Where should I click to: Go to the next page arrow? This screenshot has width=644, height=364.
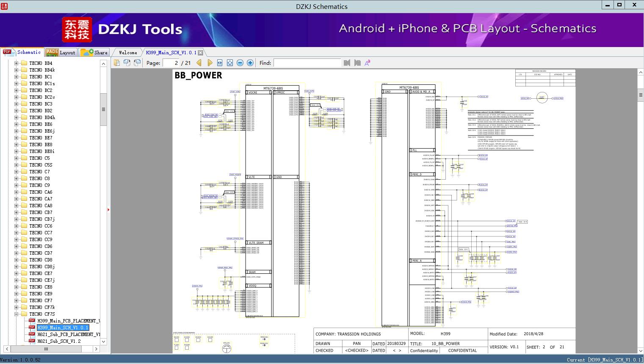(x=210, y=63)
